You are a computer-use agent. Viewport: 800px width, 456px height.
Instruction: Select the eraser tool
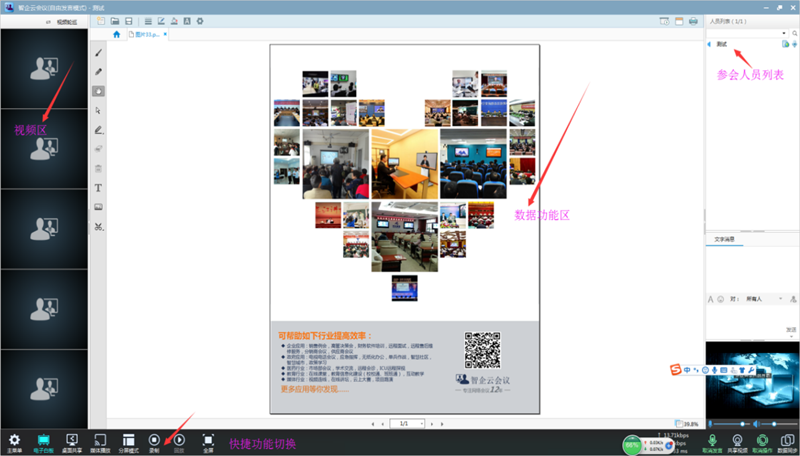[x=98, y=149]
